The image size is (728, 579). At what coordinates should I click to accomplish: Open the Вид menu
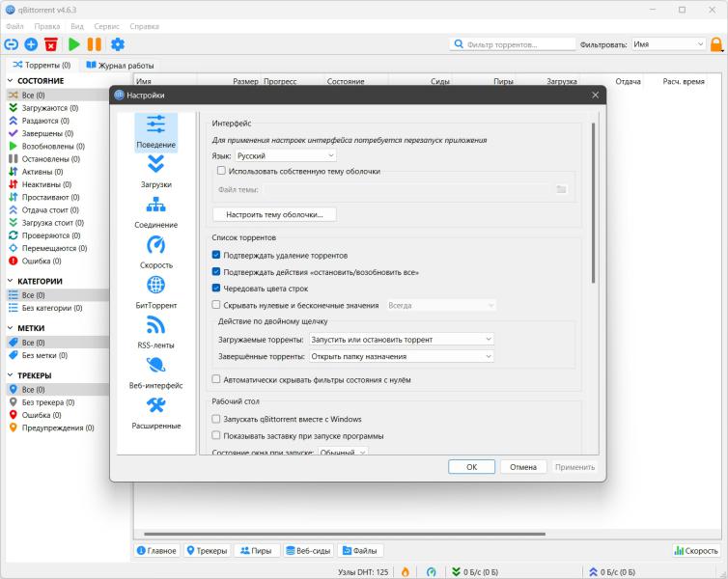[77, 26]
